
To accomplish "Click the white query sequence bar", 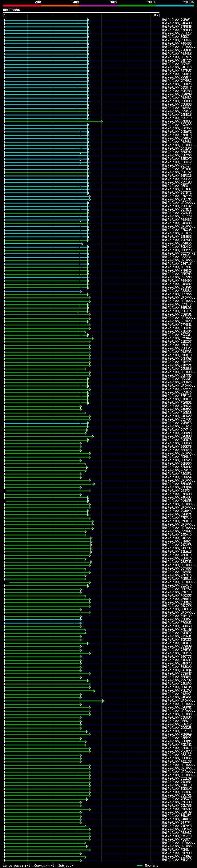I will click(x=81, y=13).
